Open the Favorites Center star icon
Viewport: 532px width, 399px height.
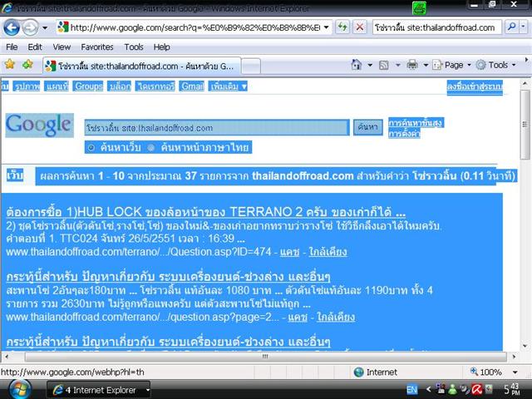click(10, 65)
